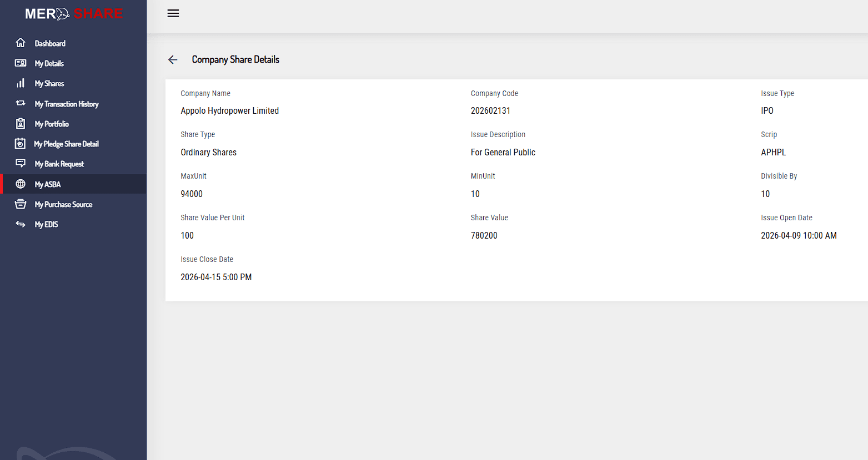Click the hamburger menu icon
This screenshot has width=868, height=460.
click(173, 13)
